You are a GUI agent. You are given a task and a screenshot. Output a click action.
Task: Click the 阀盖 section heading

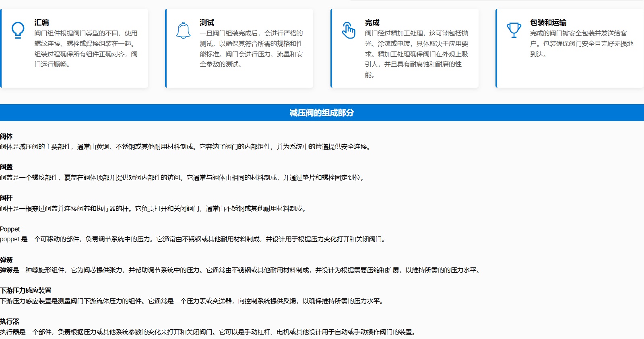pos(6,167)
